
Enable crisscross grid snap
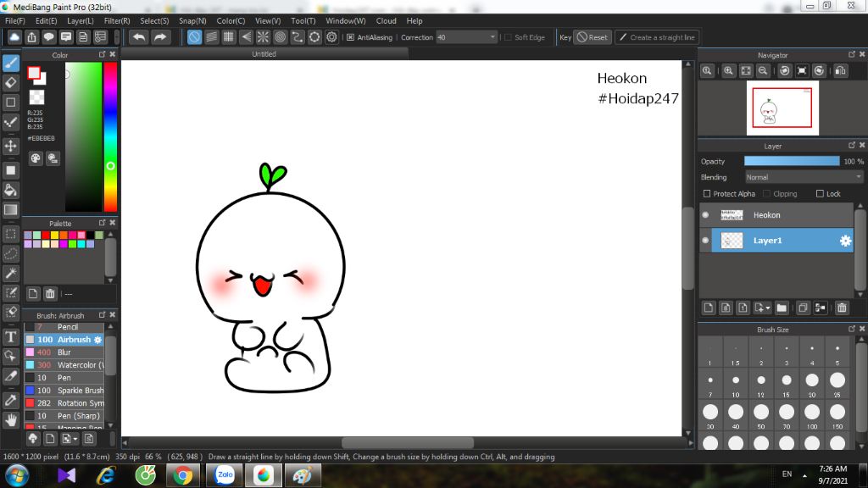click(229, 37)
